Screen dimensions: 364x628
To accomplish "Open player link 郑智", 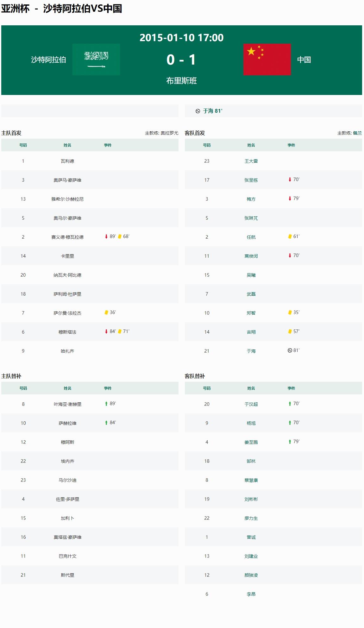I will tap(251, 313).
